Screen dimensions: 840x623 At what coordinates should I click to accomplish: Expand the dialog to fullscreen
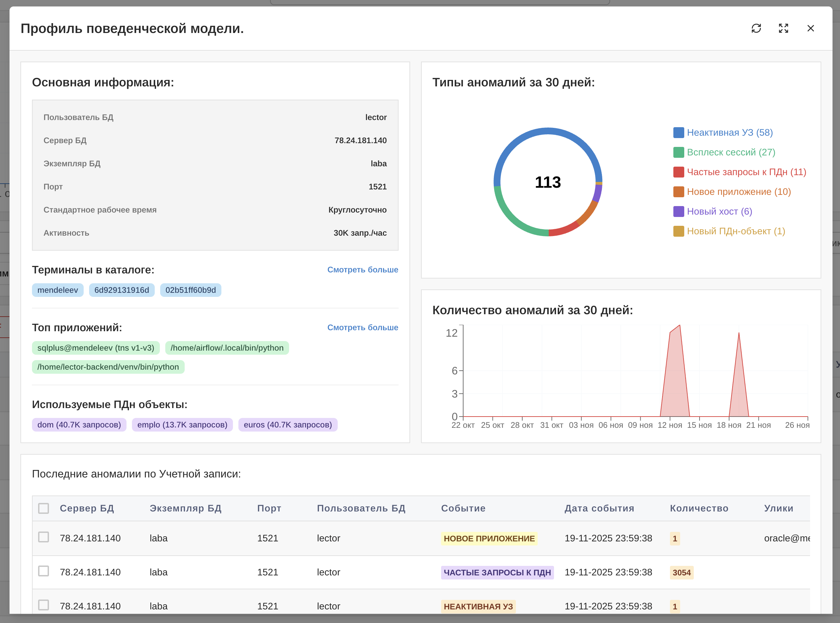(784, 28)
